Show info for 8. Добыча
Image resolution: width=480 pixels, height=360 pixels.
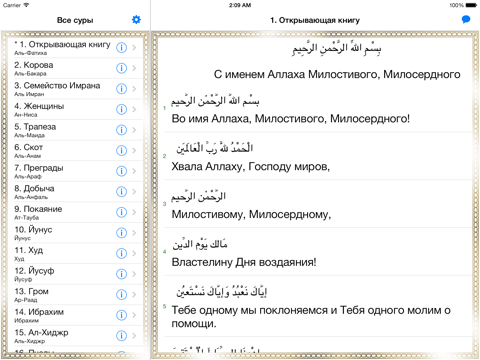pos(121,192)
